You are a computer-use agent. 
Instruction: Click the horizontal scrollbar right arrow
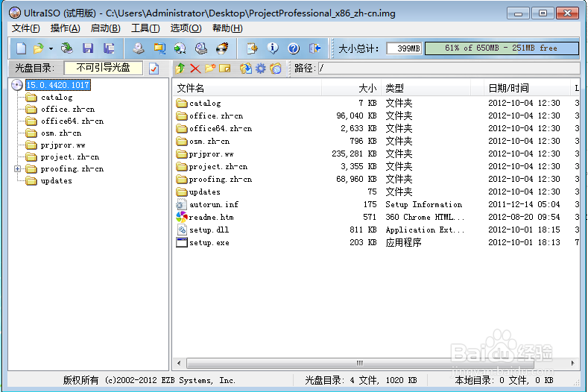pos(572,363)
